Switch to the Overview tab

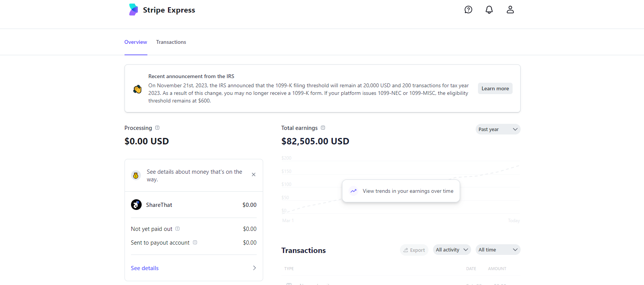click(136, 42)
